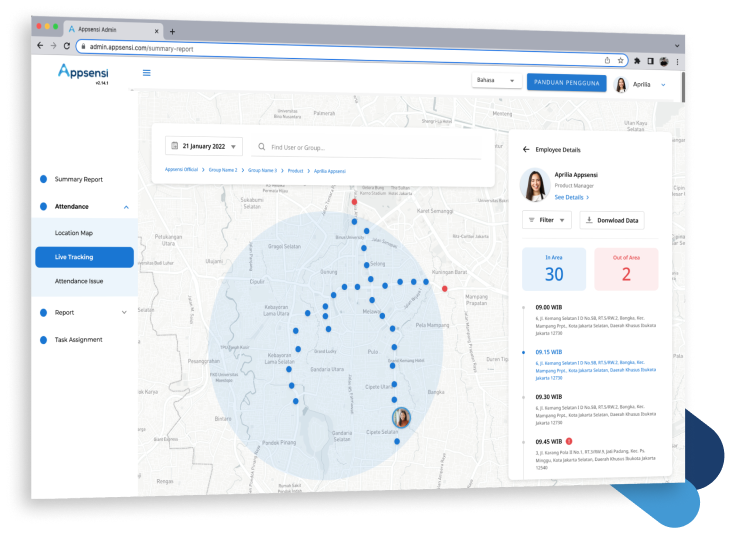Click the In Area 30 card
The height and width of the screenshot is (538, 738).
[554, 269]
